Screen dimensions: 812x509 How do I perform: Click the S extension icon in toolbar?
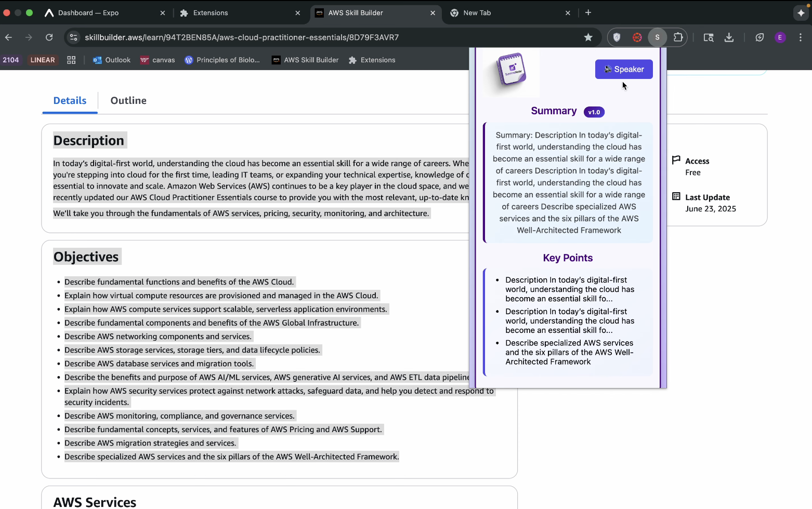click(x=657, y=37)
